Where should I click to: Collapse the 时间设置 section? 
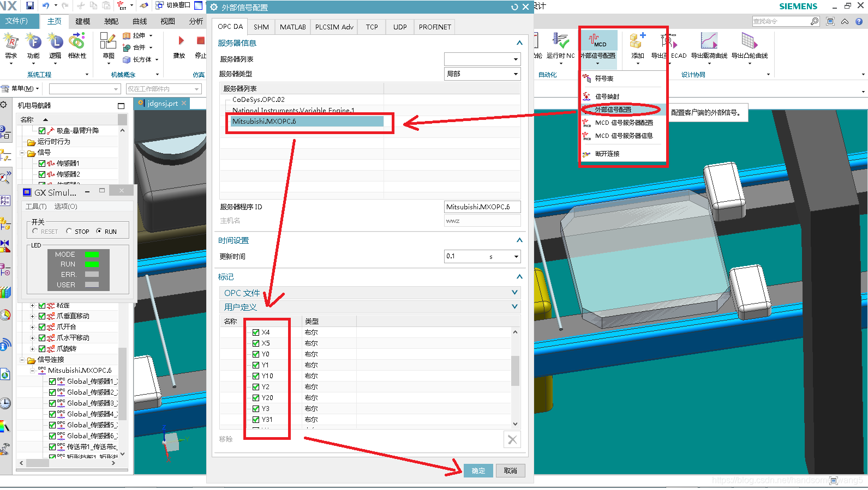[519, 240]
